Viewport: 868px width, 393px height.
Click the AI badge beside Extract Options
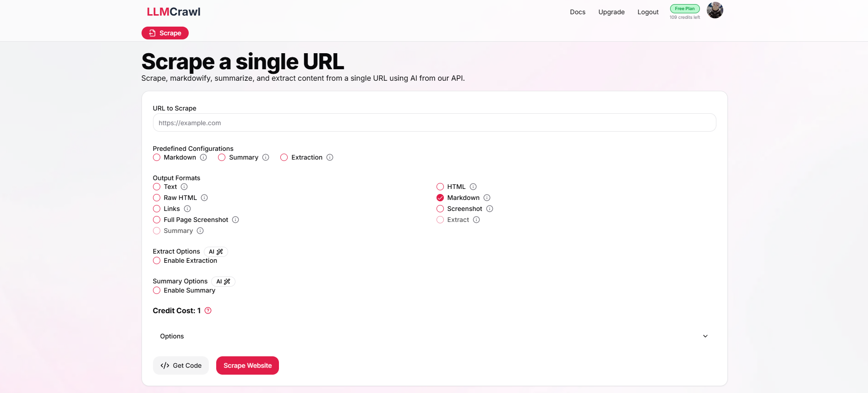(216, 252)
